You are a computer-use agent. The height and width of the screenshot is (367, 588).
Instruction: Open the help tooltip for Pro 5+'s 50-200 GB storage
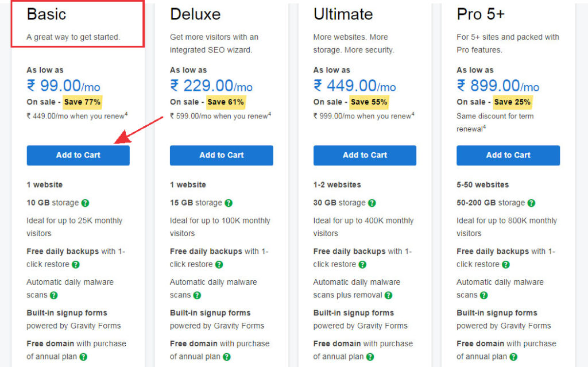(531, 202)
